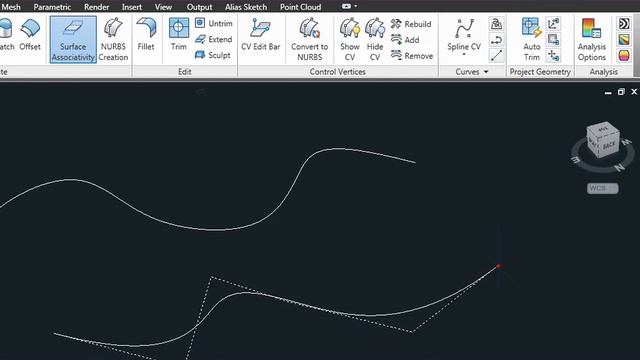Open the Point Cloud tab
The height and width of the screenshot is (360, 640).
coord(300,7)
